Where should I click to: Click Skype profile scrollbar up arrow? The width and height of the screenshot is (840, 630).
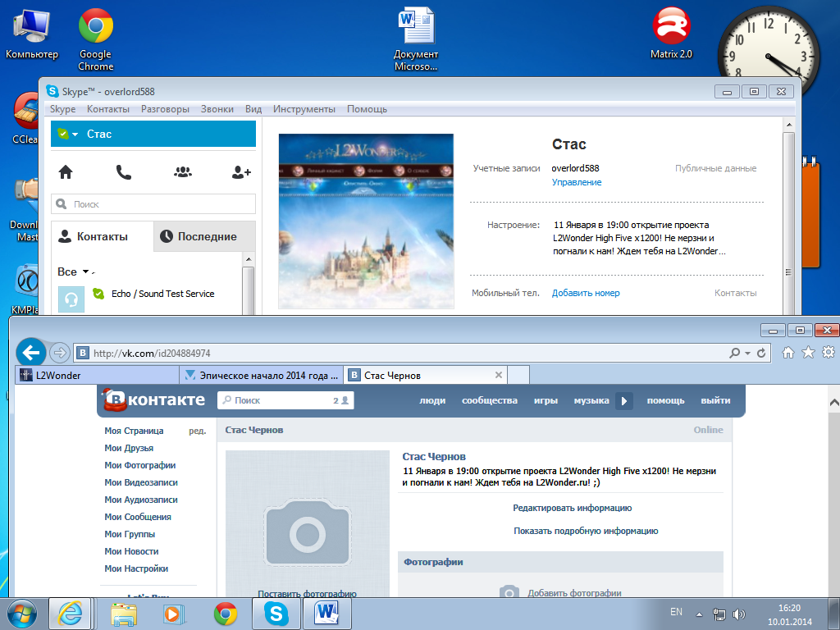(788, 125)
